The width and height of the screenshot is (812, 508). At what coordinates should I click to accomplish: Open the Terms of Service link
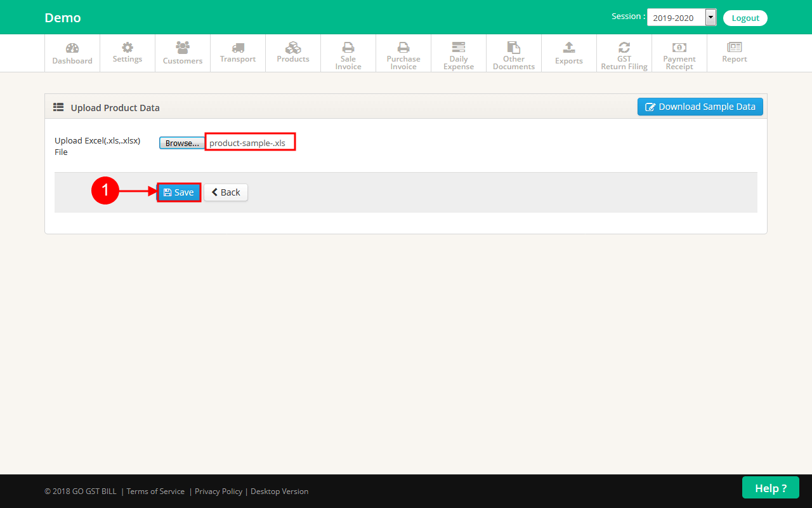tap(155, 491)
